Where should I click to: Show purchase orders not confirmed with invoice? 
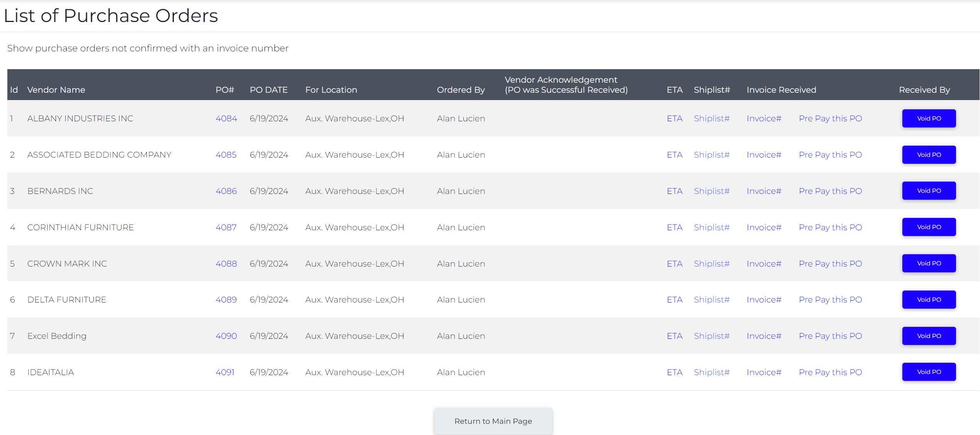coord(148,48)
